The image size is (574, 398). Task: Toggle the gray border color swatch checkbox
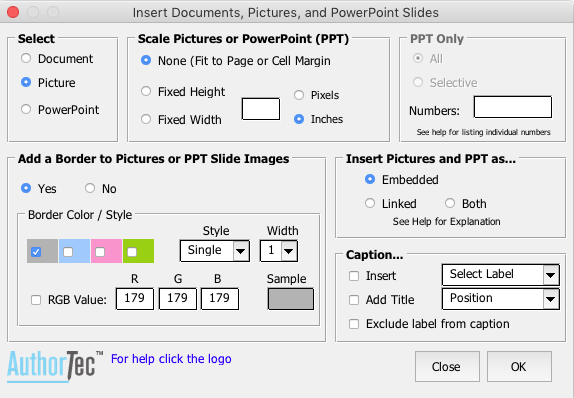(x=36, y=252)
